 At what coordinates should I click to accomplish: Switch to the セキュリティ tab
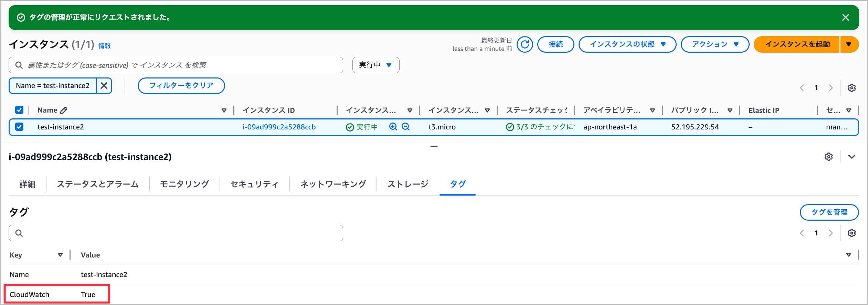(254, 184)
